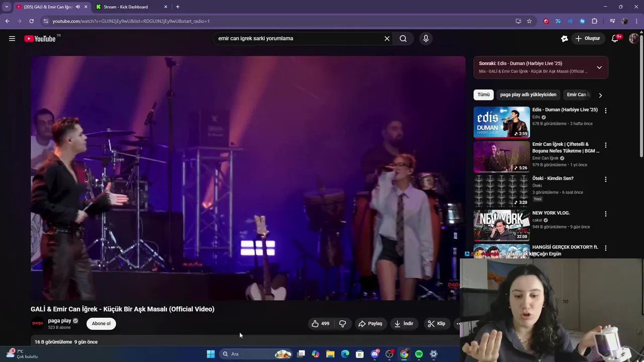Open the 'NEW YORK VLOG.' thumbnail
The height and width of the screenshot is (362, 644).
click(x=502, y=225)
